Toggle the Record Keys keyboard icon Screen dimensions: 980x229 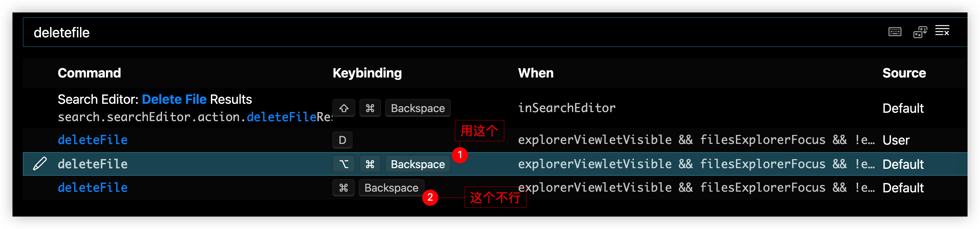tap(894, 32)
